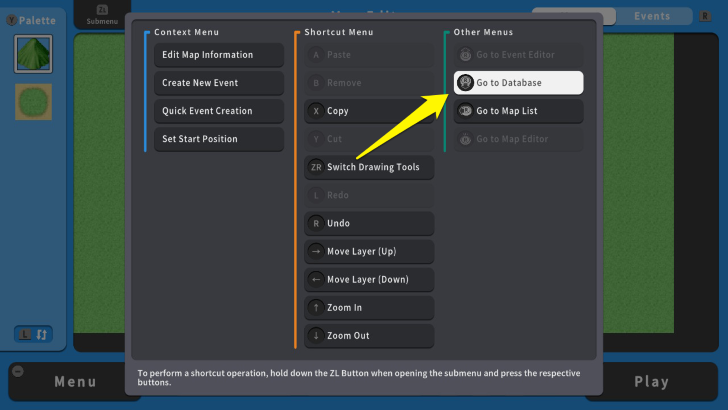Click the left-arrow icon for Move Layer (Down)
The image size is (728, 410).
coord(316,280)
